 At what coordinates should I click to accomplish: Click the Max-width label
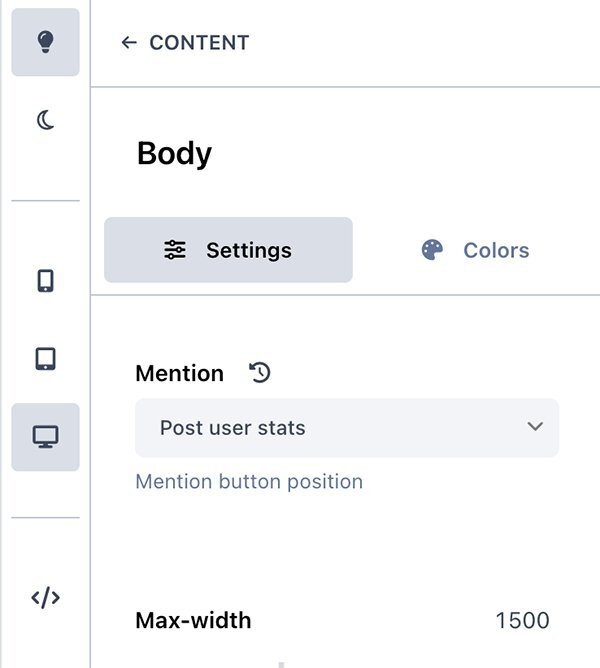(x=193, y=620)
